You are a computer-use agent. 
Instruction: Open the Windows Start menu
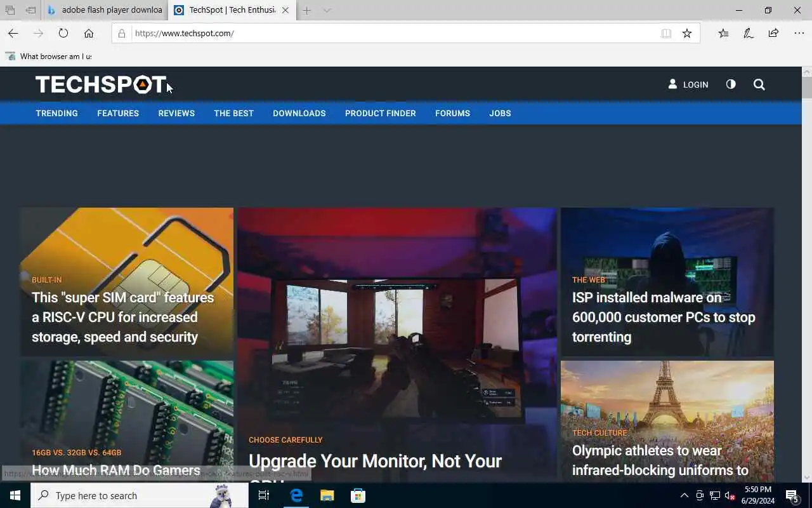[15, 495]
